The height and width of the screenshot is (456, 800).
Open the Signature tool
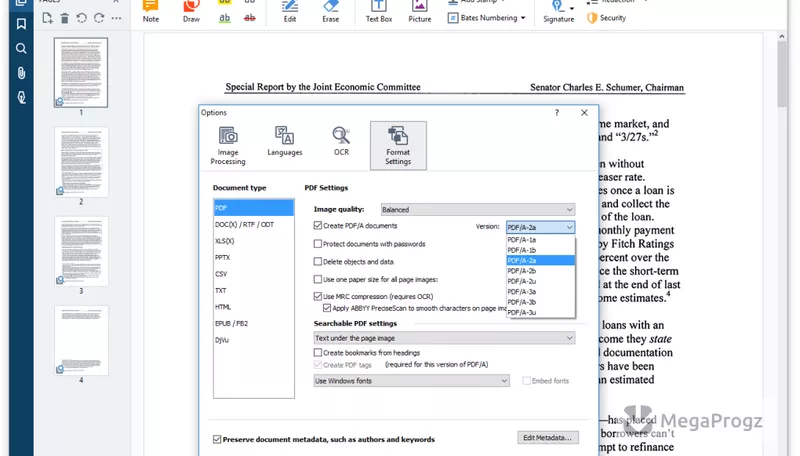click(558, 12)
